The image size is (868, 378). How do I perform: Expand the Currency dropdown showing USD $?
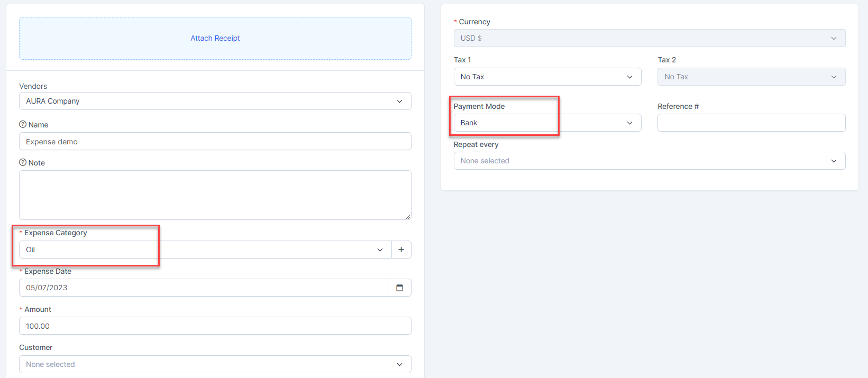(649, 38)
